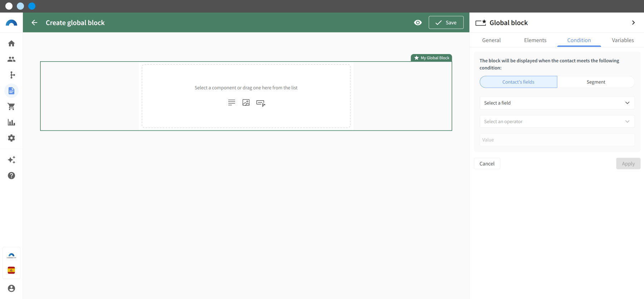Toggle preview with the eye icon
The image size is (644, 299).
pos(418,23)
